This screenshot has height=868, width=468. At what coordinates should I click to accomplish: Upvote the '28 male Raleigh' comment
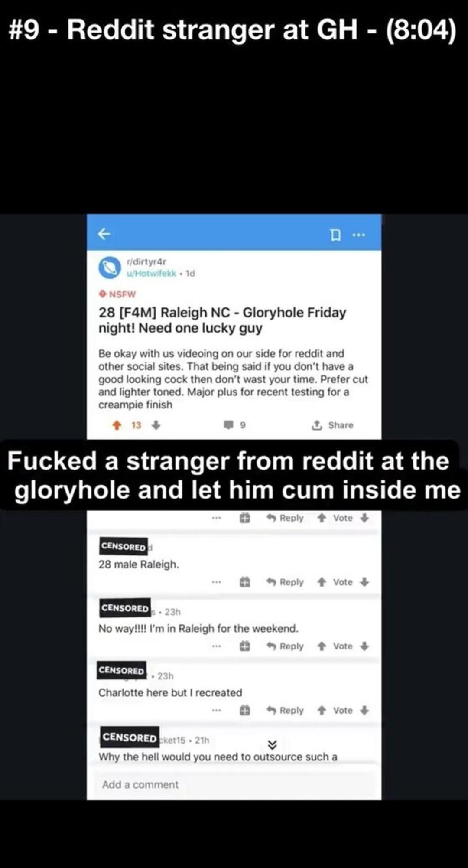point(322,582)
